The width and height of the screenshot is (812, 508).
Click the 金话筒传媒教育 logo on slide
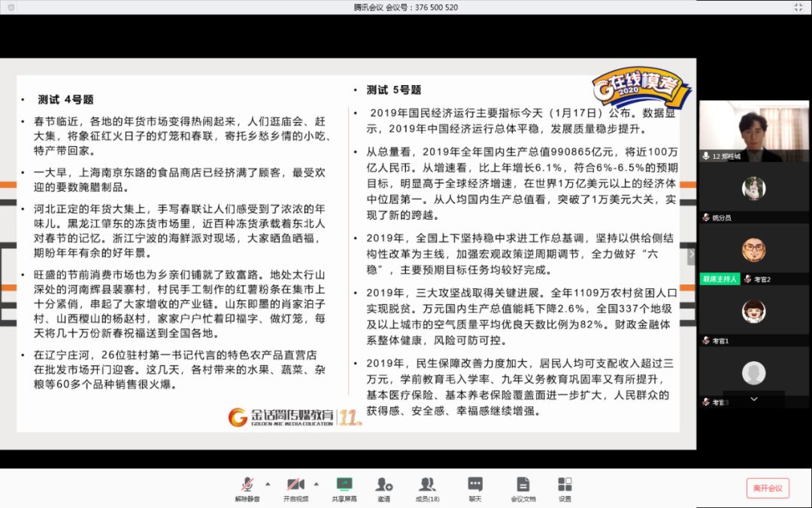[295, 417]
